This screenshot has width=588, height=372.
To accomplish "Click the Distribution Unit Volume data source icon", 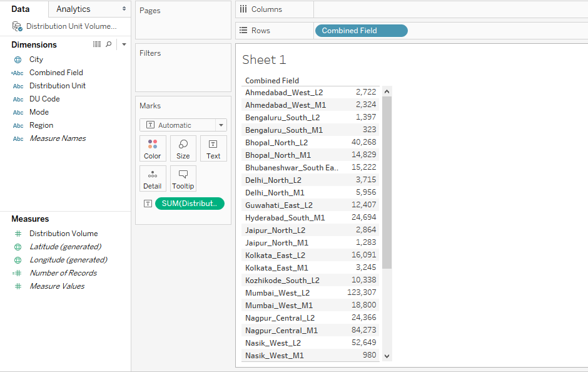I will point(18,26).
